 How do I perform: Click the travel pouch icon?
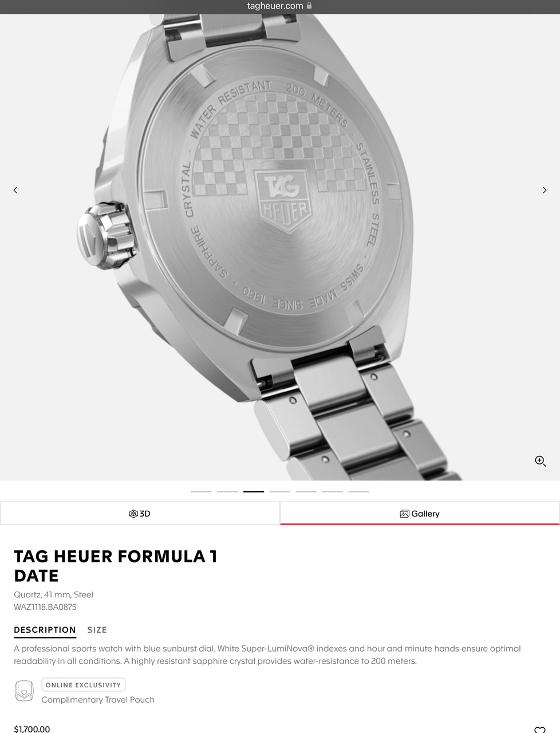(24, 691)
